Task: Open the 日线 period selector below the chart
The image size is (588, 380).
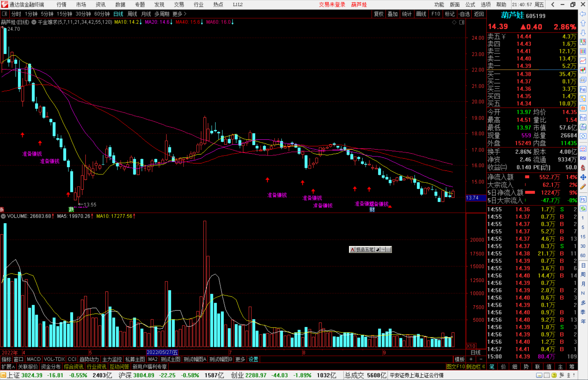Action: (476, 352)
